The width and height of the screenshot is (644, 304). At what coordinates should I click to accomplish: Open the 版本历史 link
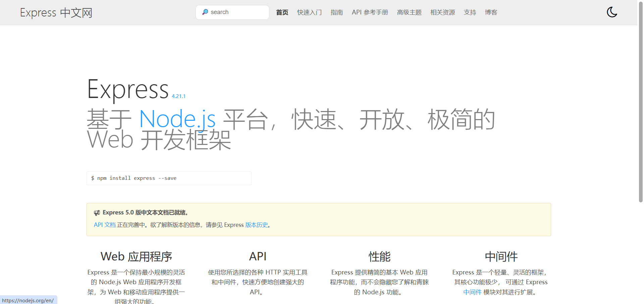click(x=257, y=225)
